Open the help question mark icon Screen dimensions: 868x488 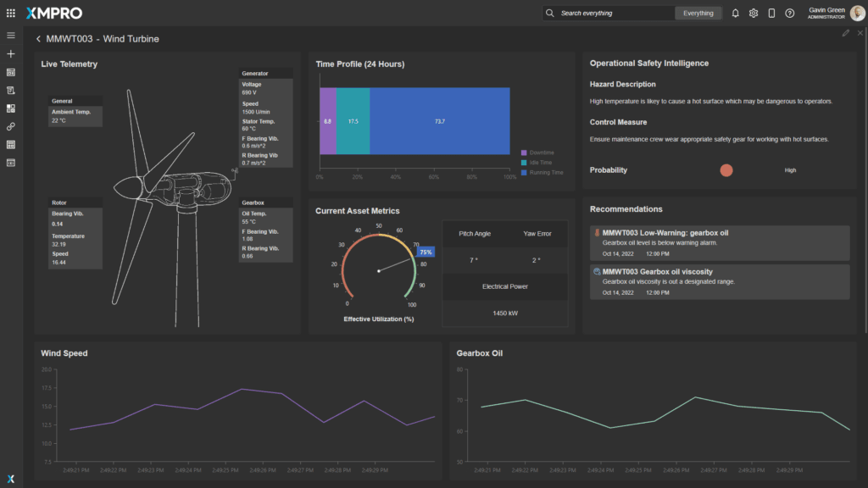point(790,14)
